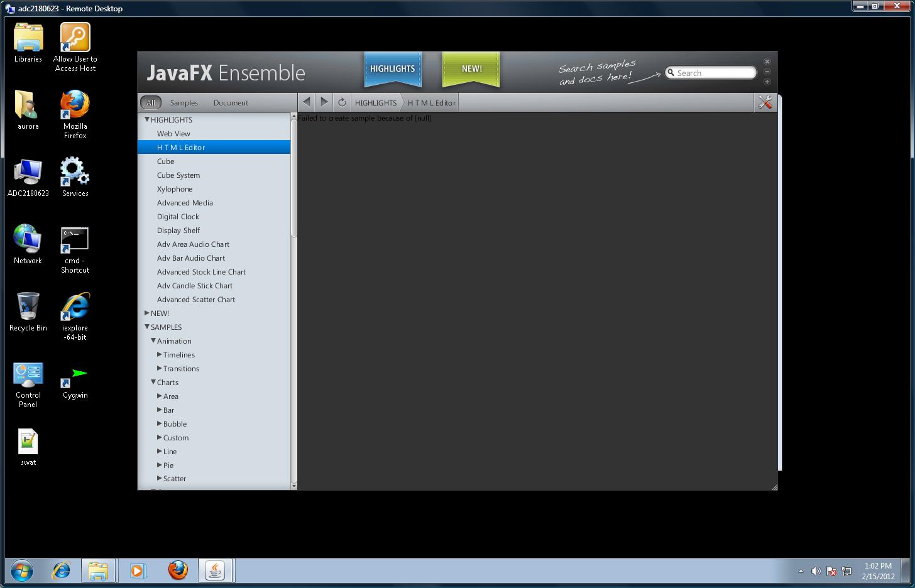The image size is (915, 588).
Task: Click the sample list vertical scrollbar
Action: 293,176
